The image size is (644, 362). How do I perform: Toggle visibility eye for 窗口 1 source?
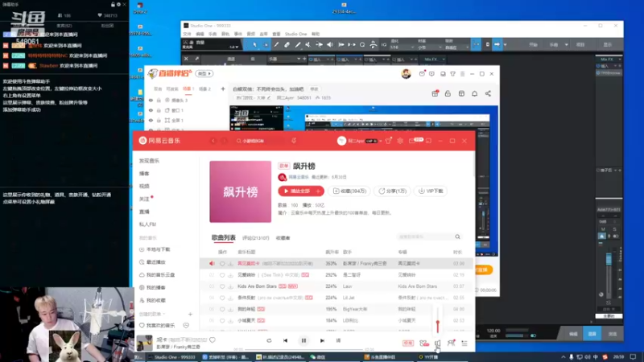(151, 110)
